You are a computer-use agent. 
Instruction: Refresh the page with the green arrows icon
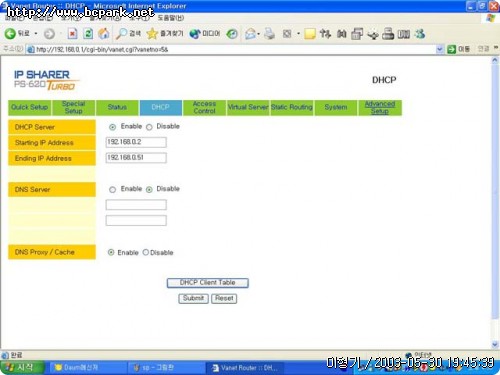click(x=88, y=33)
